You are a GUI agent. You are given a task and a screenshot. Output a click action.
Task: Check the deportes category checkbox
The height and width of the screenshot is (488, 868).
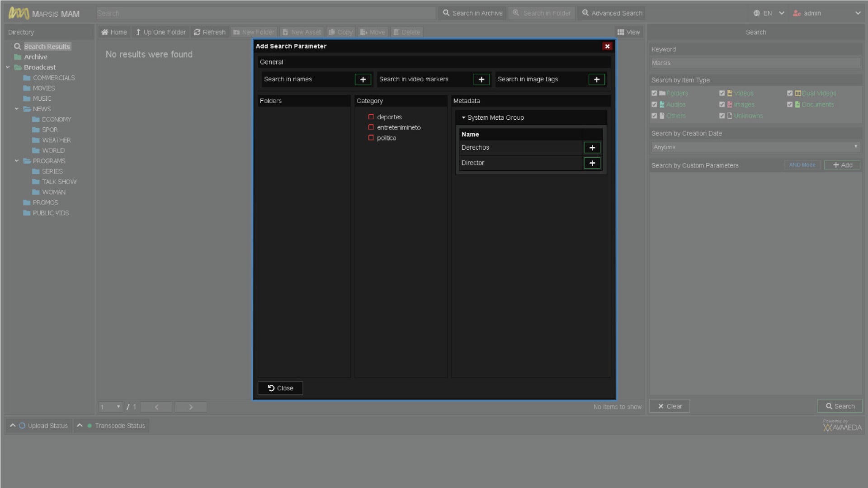click(x=371, y=117)
